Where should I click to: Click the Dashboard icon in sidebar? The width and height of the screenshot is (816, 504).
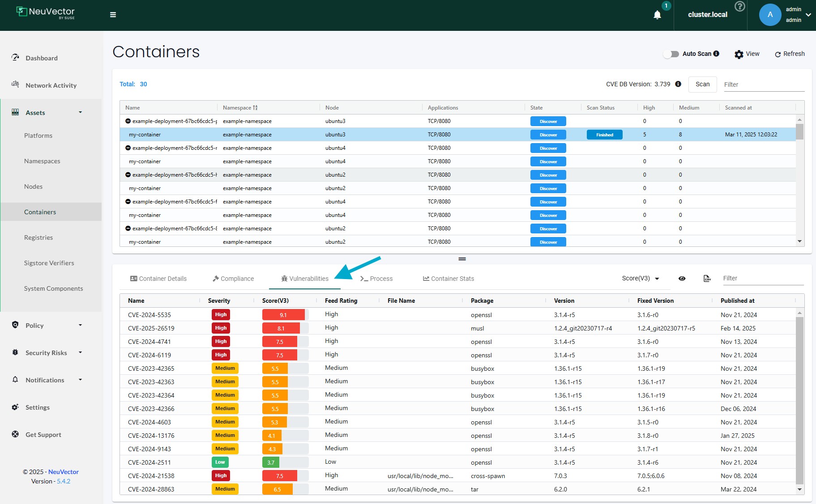16,57
